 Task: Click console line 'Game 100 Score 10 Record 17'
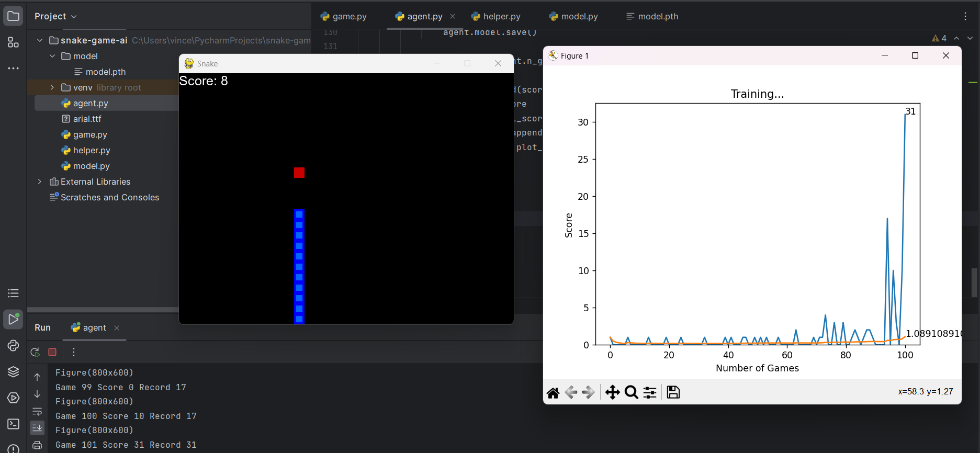126,416
